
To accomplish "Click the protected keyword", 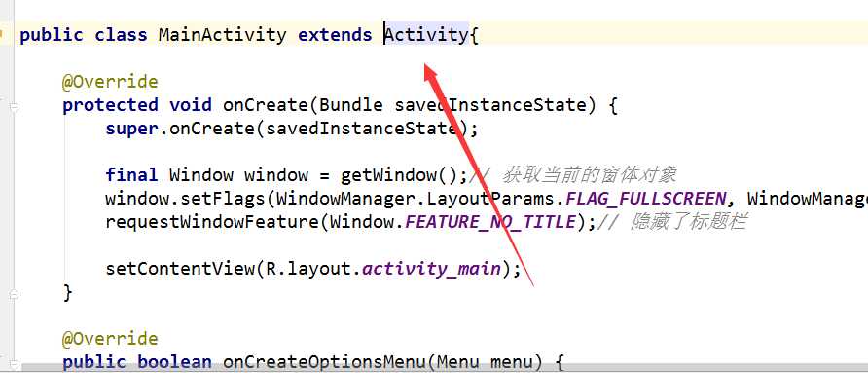I will point(110,105).
